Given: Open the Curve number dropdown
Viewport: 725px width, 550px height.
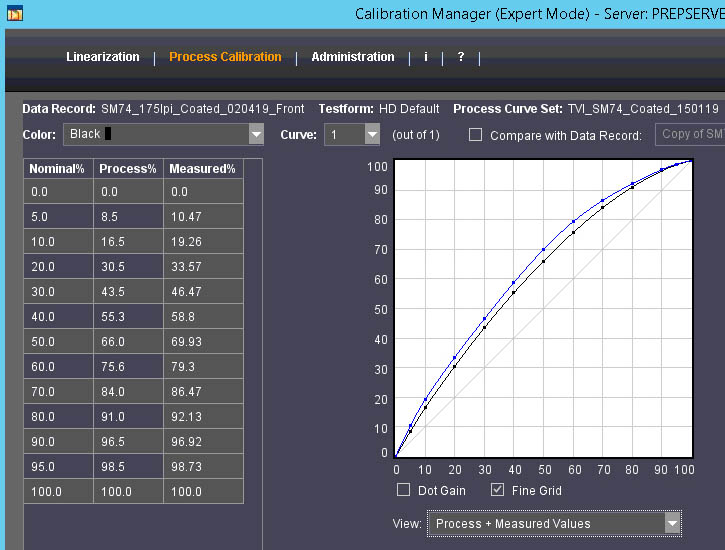Looking at the screenshot, I should [x=352, y=134].
